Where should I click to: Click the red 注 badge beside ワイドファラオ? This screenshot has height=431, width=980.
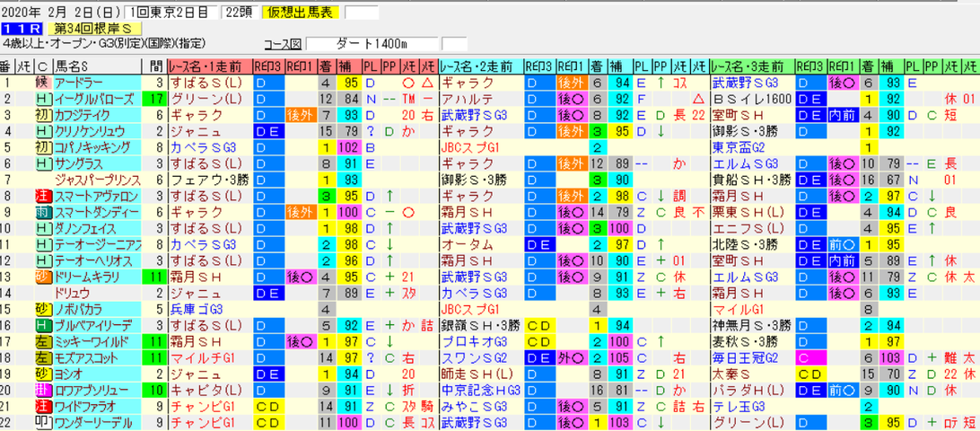(x=42, y=408)
